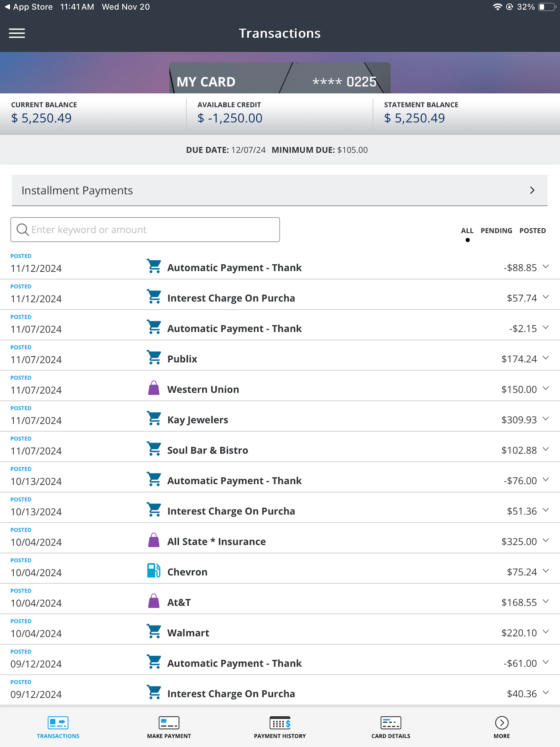Open Payment History calendar icon

(x=280, y=723)
